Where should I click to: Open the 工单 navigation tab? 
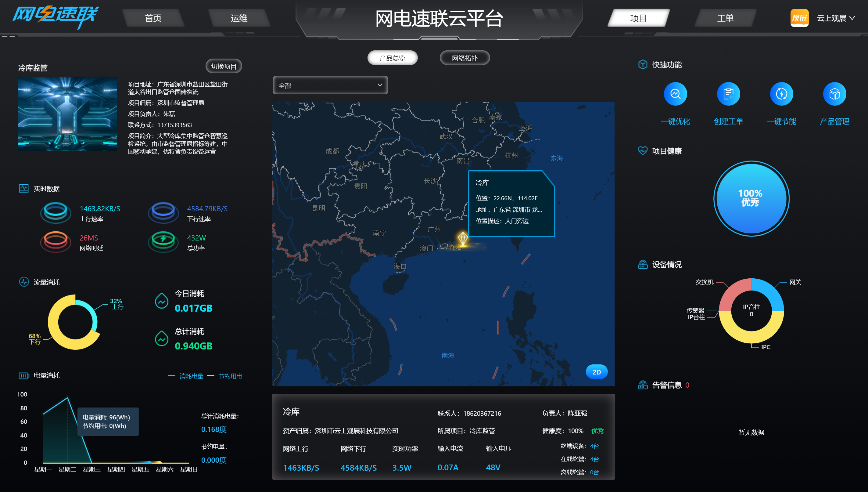tap(725, 18)
